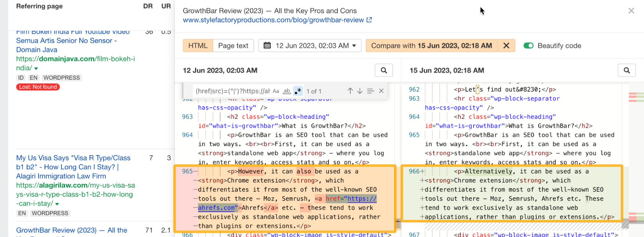
Task: Click EN tag under the alagirilaw entry
Action: (x=22, y=213)
